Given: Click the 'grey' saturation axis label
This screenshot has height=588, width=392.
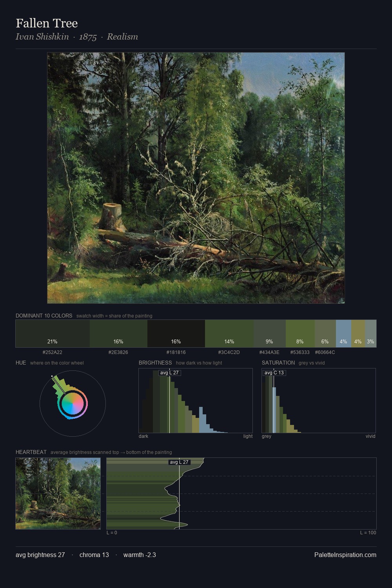Looking at the screenshot, I should 267,436.
